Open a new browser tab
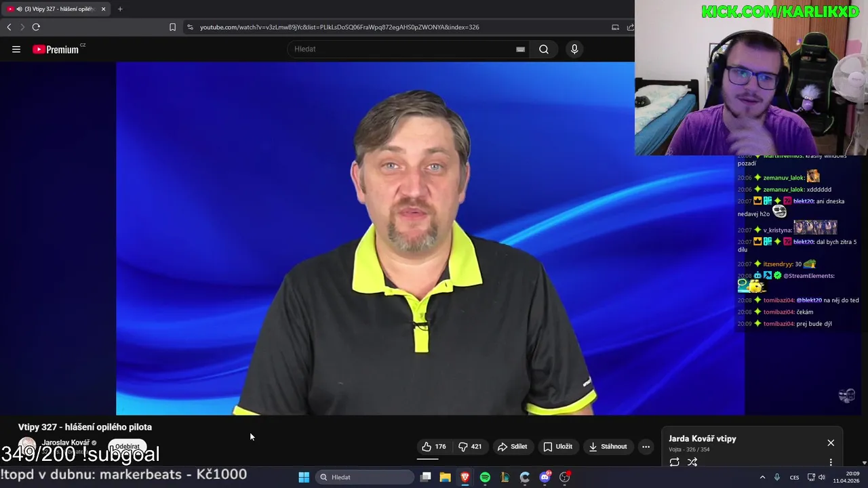Viewport: 868px width, 488px height. click(120, 9)
